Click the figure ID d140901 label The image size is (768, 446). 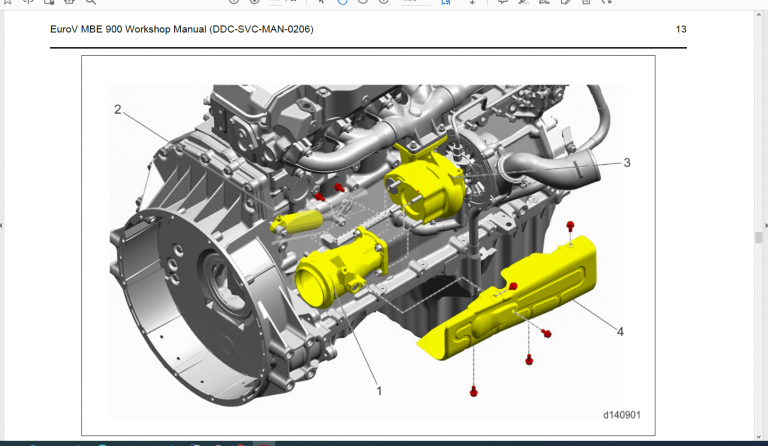(x=622, y=414)
